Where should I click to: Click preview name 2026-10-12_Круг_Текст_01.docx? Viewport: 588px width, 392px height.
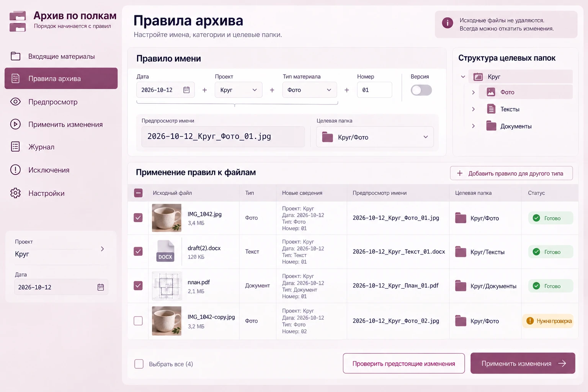pos(399,252)
